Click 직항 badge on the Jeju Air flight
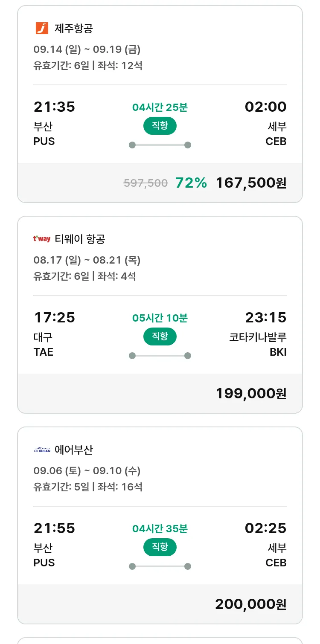 point(160,126)
